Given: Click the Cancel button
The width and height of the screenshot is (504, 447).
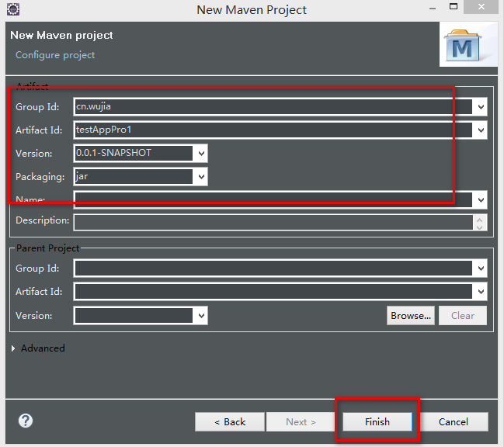Looking at the screenshot, I should (454, 421).
